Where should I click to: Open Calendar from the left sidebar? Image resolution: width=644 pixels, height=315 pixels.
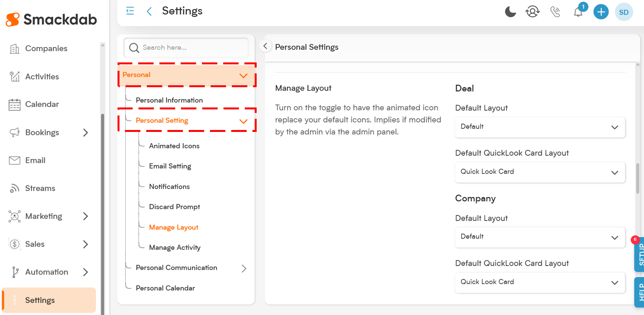(42, 104)
